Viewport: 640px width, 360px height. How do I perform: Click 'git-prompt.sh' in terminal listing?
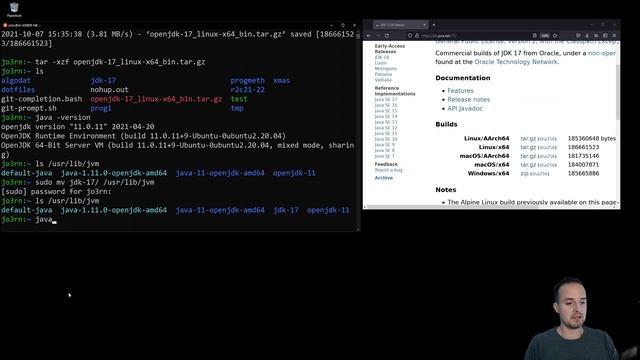point(29,108)
